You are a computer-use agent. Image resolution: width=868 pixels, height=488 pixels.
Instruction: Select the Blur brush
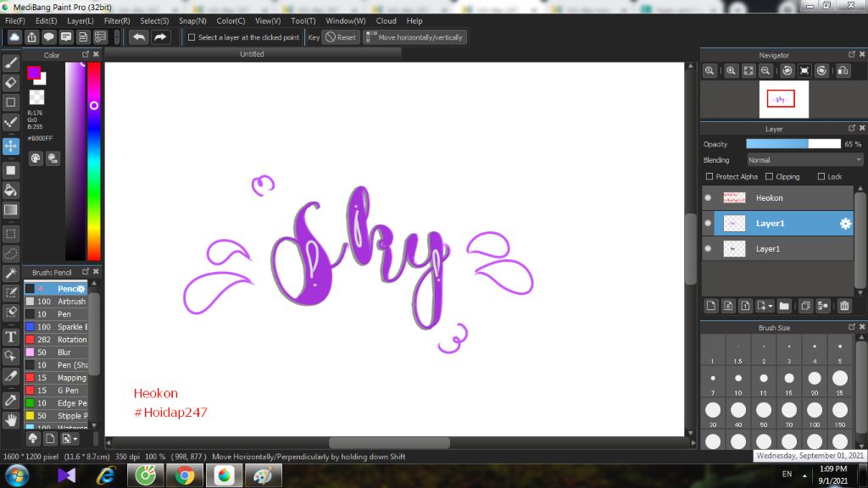(x=56, y=352)
